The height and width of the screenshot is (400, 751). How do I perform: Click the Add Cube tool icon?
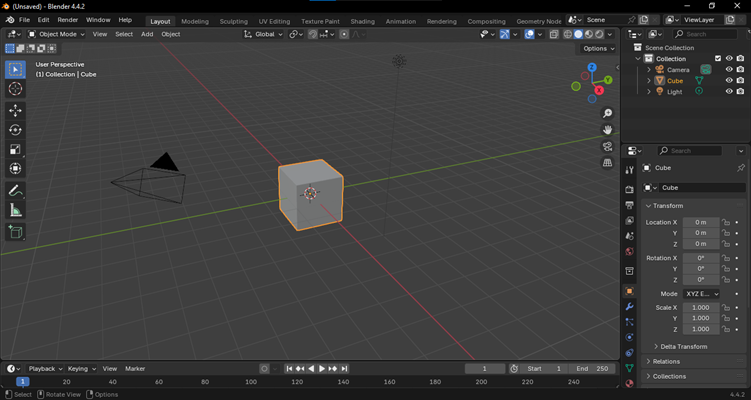(x=15, y=232)
